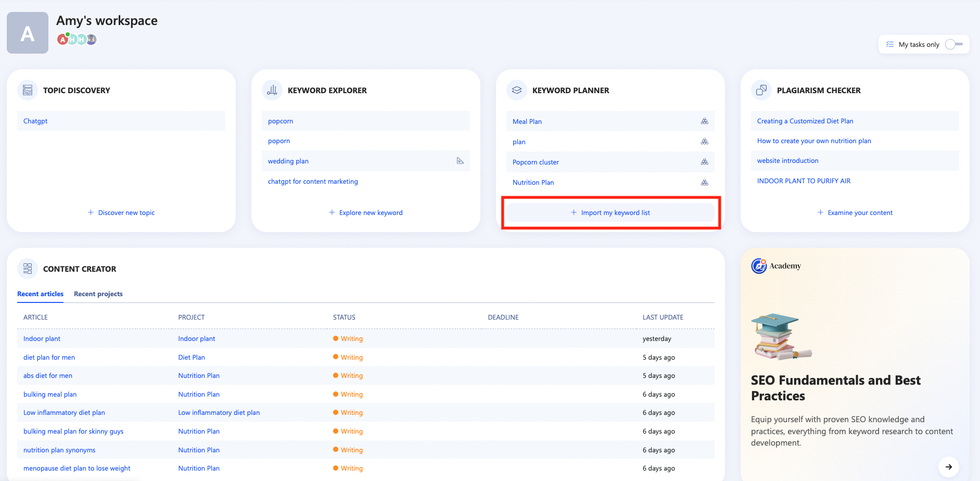Click the Content Creator grid icon
The height and width of the screenshot is (481, 980).
pos(28,269)
